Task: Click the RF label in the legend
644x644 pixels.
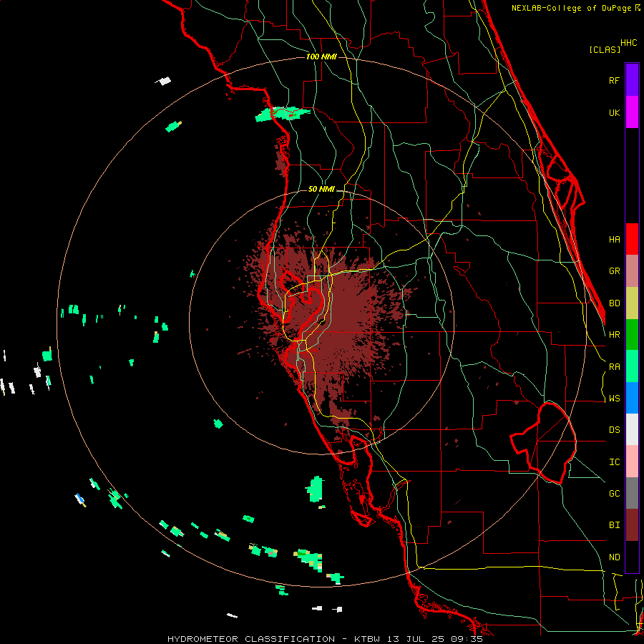Action: point(614,80)
